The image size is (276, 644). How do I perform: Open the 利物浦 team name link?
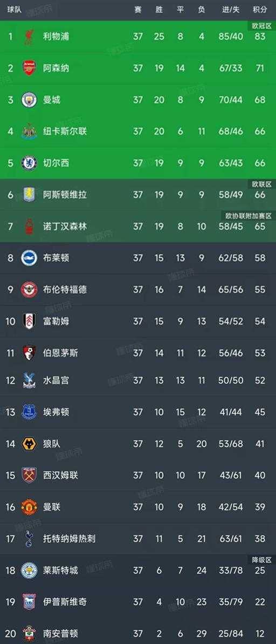(x=56, y=37)
